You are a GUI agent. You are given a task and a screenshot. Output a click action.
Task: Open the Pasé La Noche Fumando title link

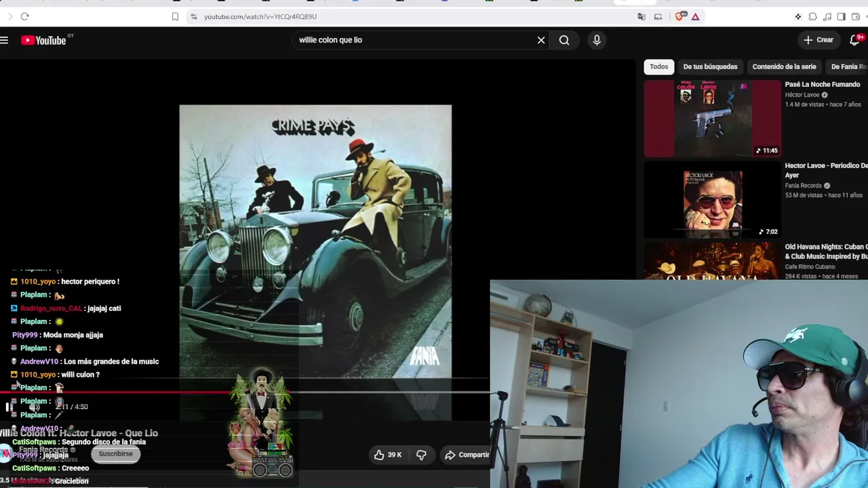pyautogui.click(x=823, y=85)
